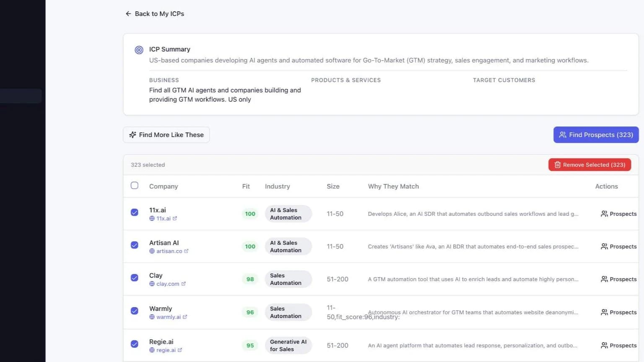This screenshot has height=362, width=644.
Task: Click the 323 selected label
Action: 148,165
